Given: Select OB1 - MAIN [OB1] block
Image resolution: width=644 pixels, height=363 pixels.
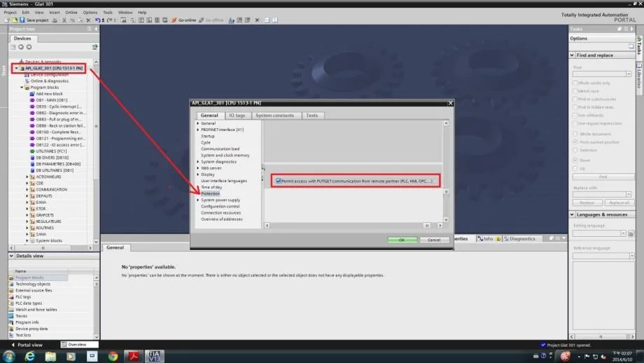Looking at the screenshot, I should 51,100.
